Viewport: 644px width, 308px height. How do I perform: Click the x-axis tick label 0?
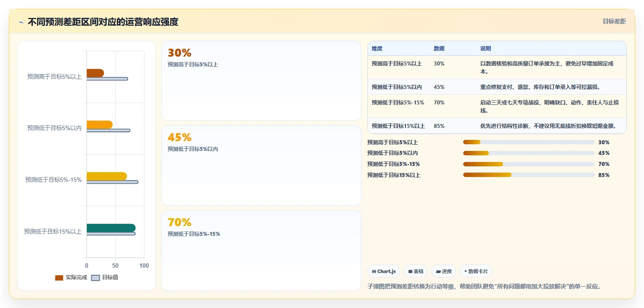tap(86, 266)
